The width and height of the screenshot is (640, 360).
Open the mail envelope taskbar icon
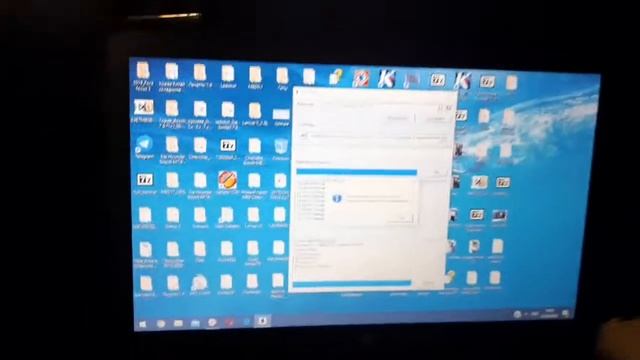(x=178, y=323)
